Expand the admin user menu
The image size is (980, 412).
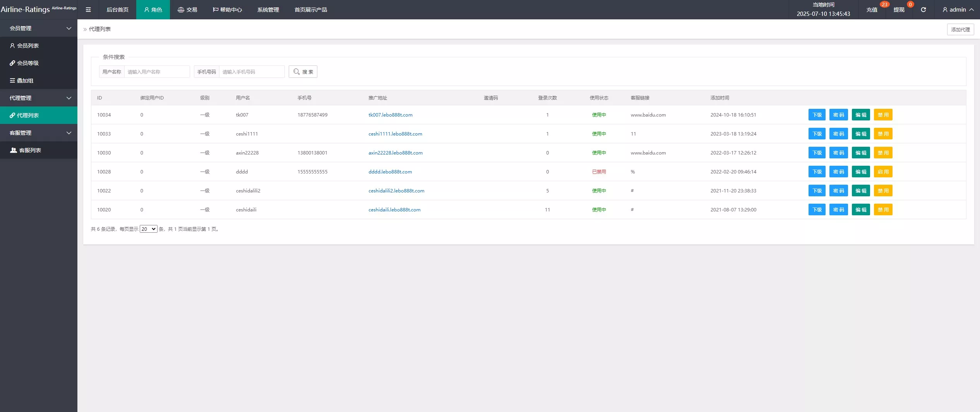(958, 10)
